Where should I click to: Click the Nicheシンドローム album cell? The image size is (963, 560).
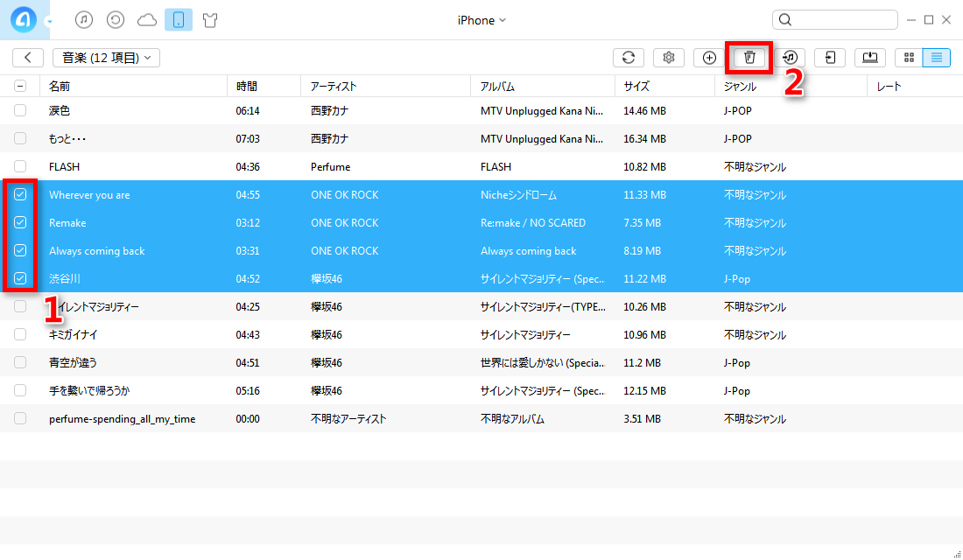[518, 194]
